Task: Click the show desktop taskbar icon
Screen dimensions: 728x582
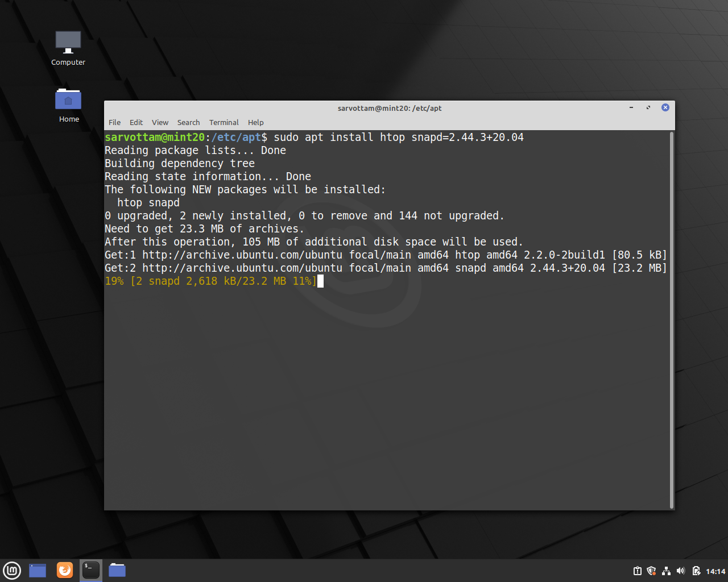Action: click(x=37, y=570)
